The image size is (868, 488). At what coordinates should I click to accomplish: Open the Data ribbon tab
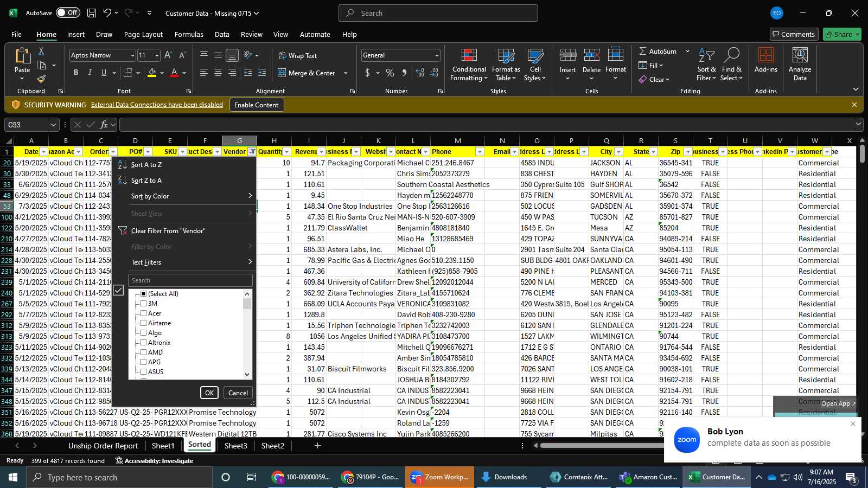click(222, 34)
